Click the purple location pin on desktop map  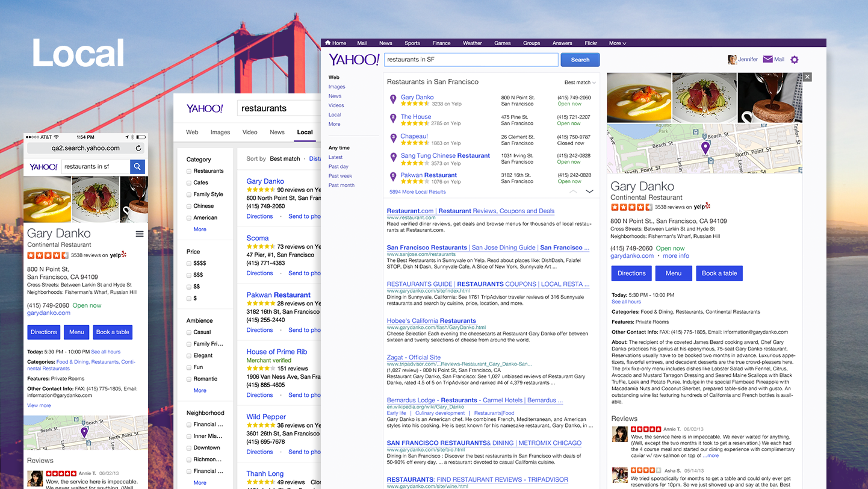click(705, 148)
